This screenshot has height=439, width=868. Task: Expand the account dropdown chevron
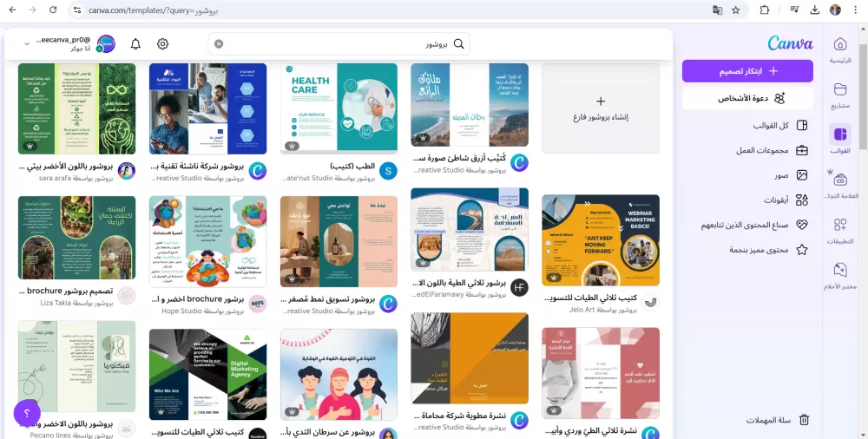(x=26, y=43)
